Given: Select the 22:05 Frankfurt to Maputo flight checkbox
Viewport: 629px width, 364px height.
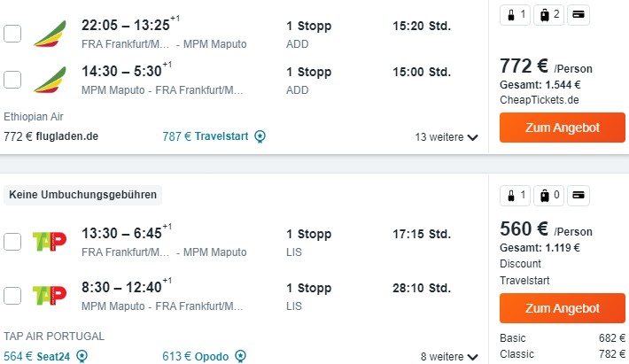Looking at the screenshot, I should click(12, 34).
